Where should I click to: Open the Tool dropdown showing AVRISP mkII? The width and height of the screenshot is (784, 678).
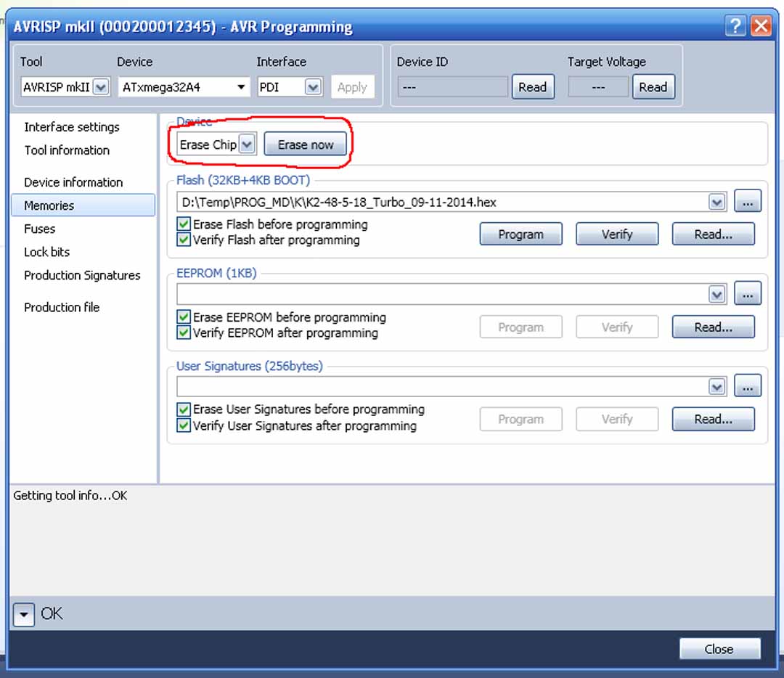pos(100,87)
